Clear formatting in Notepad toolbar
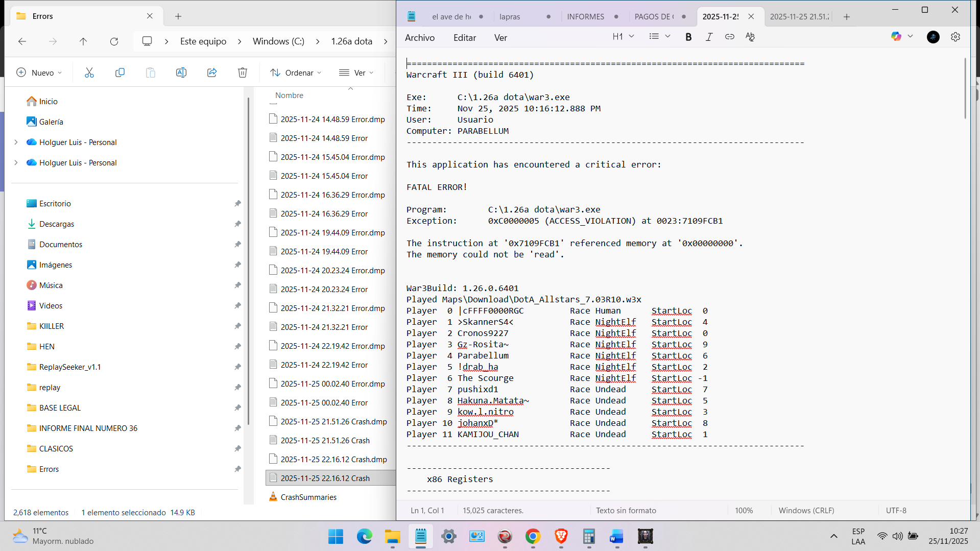 pyautogui.click(x=750, y=37)
